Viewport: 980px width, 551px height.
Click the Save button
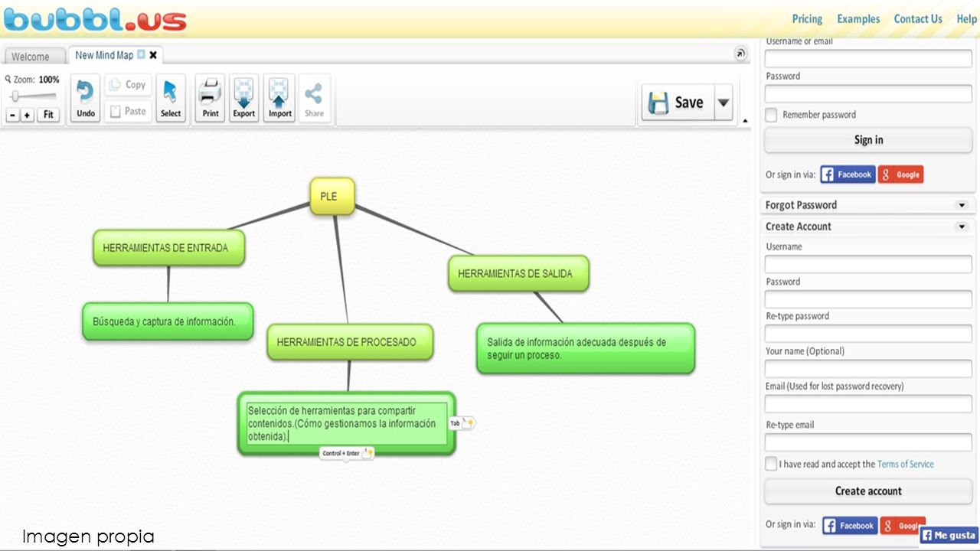pyautogui.click(x=678, y=103)
